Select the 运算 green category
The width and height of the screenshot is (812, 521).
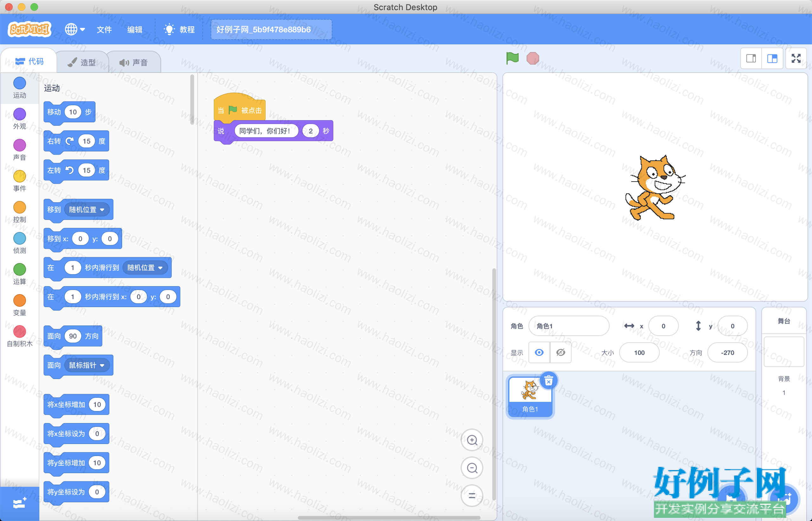tap(20, 274)
